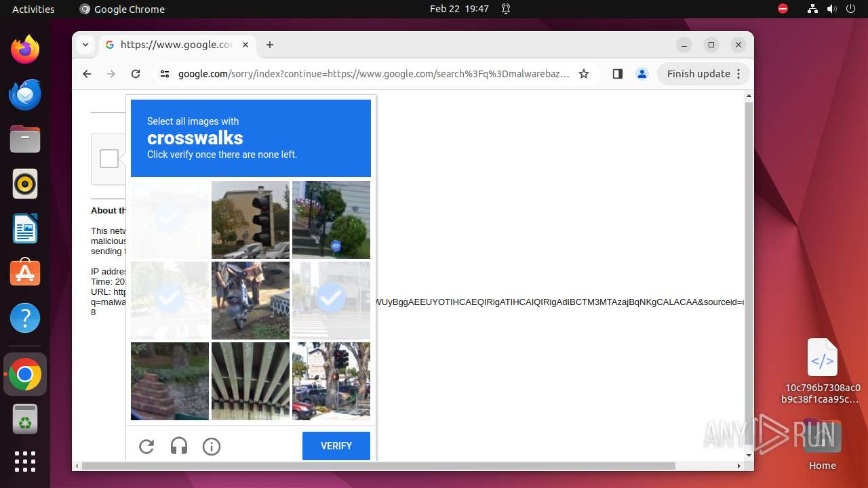Image resolution: width=868 pixels, height=488 pixels.
Task: Select the traffic light pole image tile
Action: pyautogui.click(x=250, y=220)
